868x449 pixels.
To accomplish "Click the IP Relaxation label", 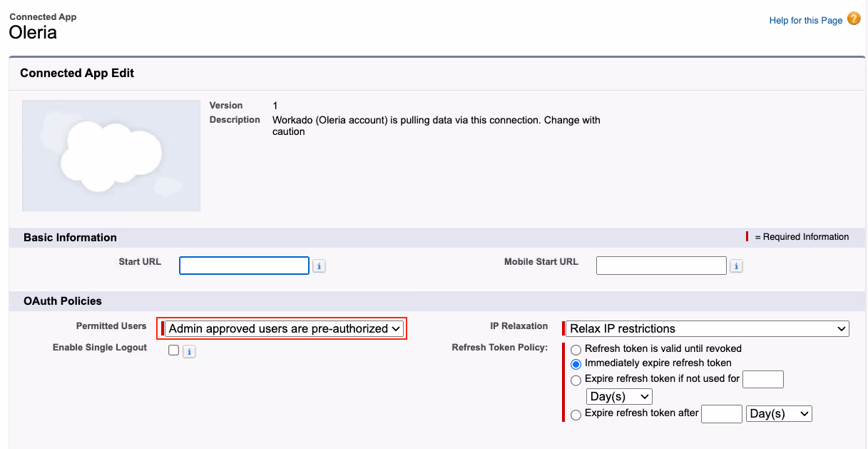I will click(x=519, y=326).
